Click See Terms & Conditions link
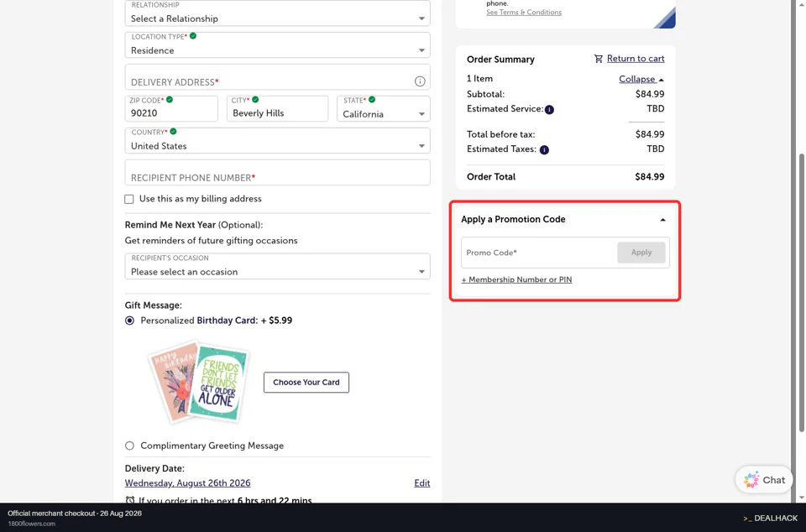The height and width of the screenshot is (532, 806). tap(524, 13)
